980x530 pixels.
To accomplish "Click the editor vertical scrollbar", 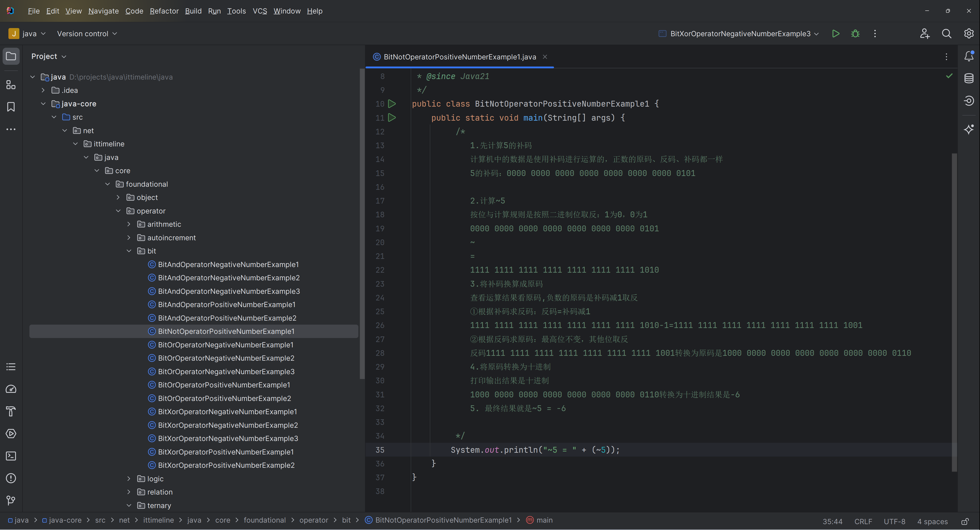I will point(954,312).
